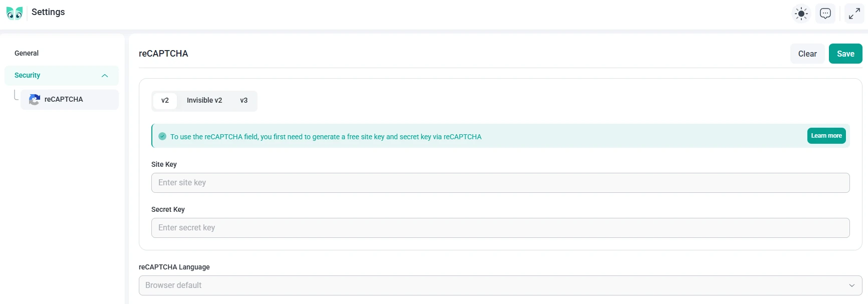Click the Site Key label
Viewport: 868px width, 304px height.
click(x=164, y=164)
